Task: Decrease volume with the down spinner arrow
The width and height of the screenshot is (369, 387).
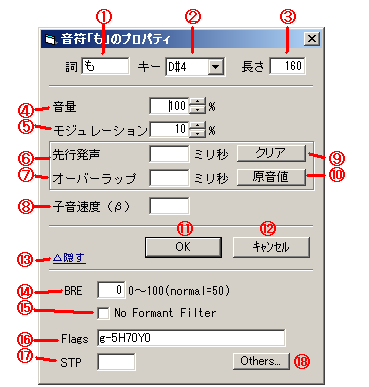Action: (x=198, y=110)
